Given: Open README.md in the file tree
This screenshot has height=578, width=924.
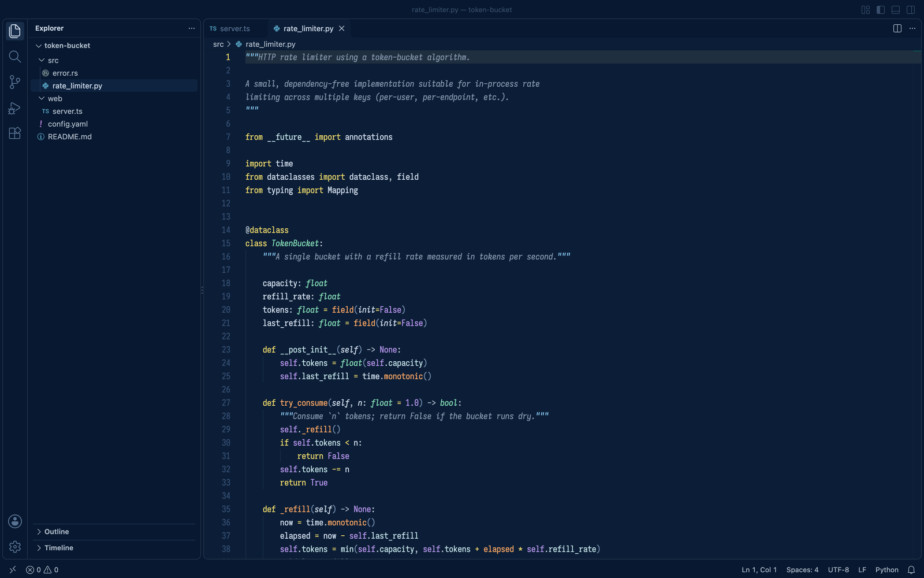Looking at the screenshot, I should [114, 136].
